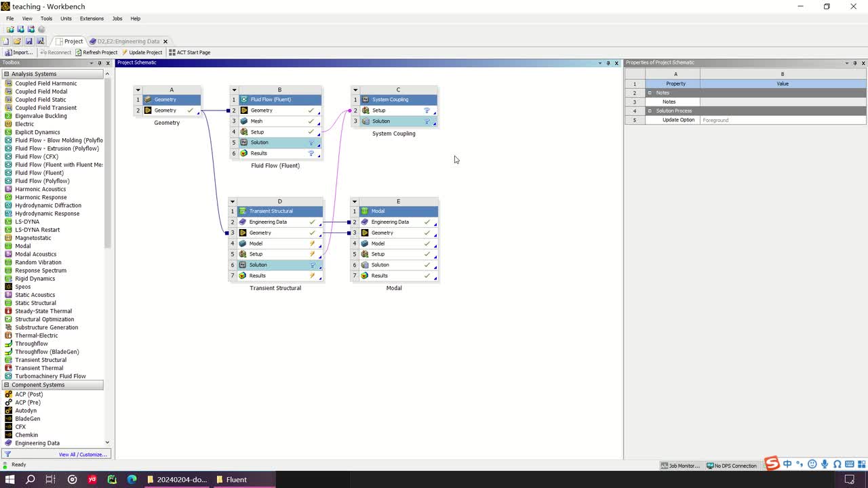Click the View All / Customize link
This screenshot has width=868, height=488.
point(83,455)
